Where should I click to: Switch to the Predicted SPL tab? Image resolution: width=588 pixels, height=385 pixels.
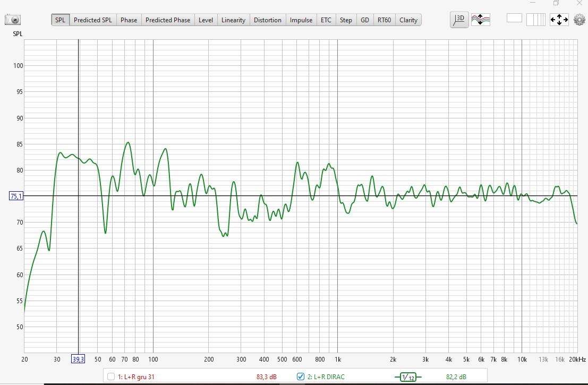click(x=92, y=20)
